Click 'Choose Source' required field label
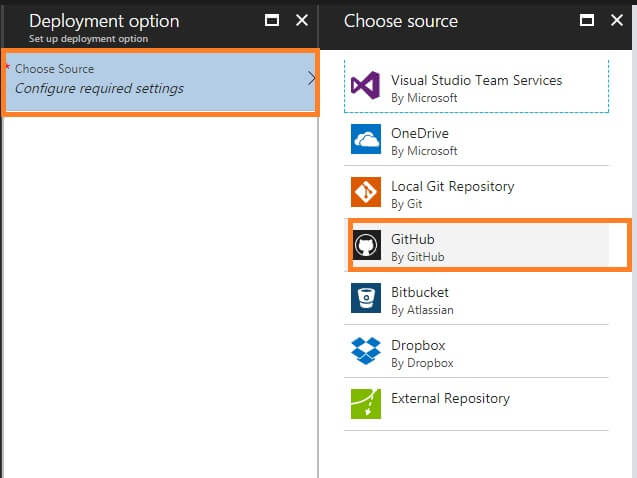 pos(54,69)
